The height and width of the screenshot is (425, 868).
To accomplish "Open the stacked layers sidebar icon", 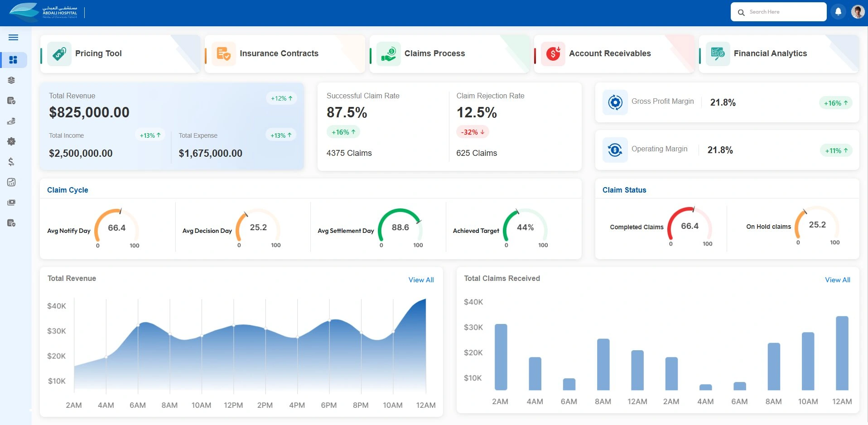I will [x=12, y=80].
